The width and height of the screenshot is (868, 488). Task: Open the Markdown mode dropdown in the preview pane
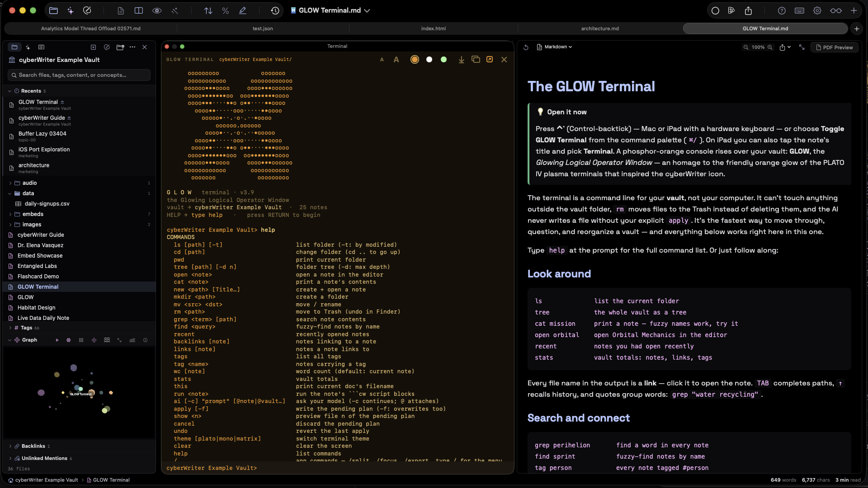(x=554, y=47)
